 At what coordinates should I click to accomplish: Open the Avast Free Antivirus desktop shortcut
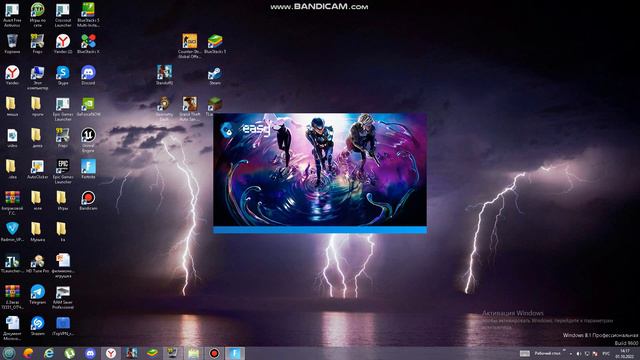[12, 14]
